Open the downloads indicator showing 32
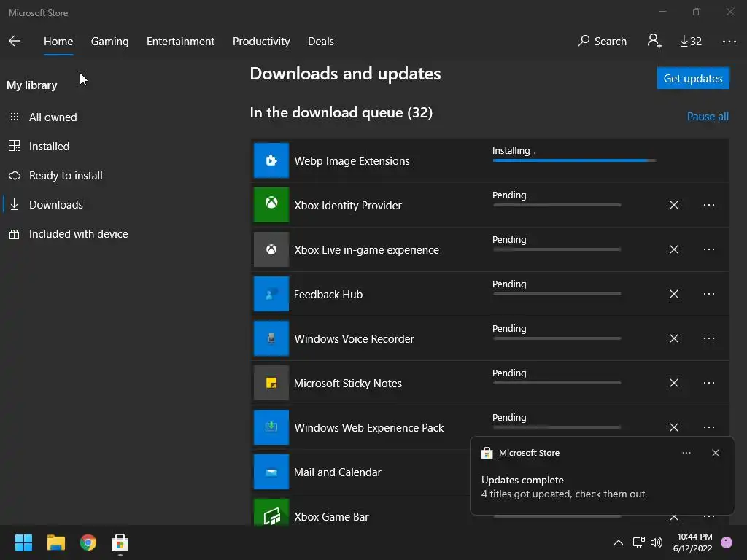This screenshot has width=747, height=560. pos(690,42)
